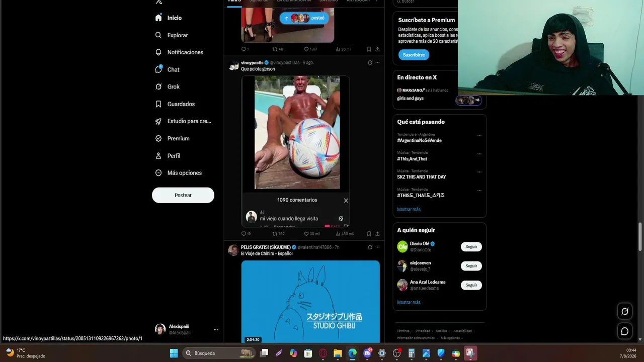Click the new posts 'posteó' pill
Viewport: 644px width, 362px height.
(x=304, y=18)
